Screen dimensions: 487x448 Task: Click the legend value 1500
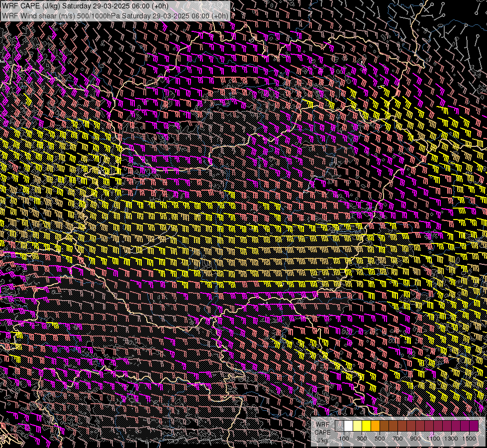click(x=469, y=439)
